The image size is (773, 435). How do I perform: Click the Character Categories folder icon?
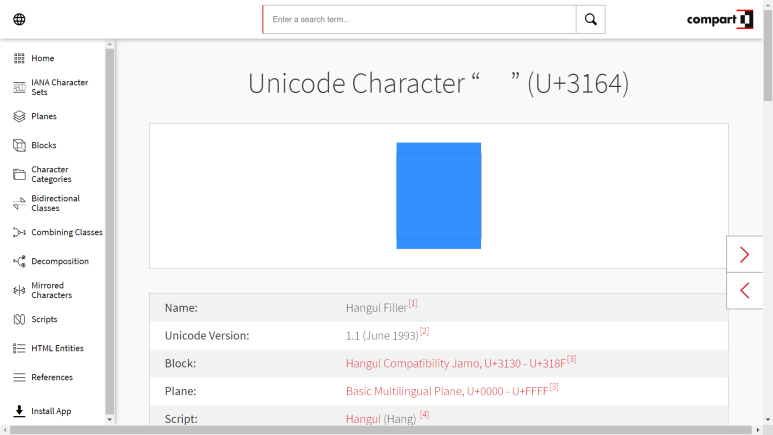19,174
